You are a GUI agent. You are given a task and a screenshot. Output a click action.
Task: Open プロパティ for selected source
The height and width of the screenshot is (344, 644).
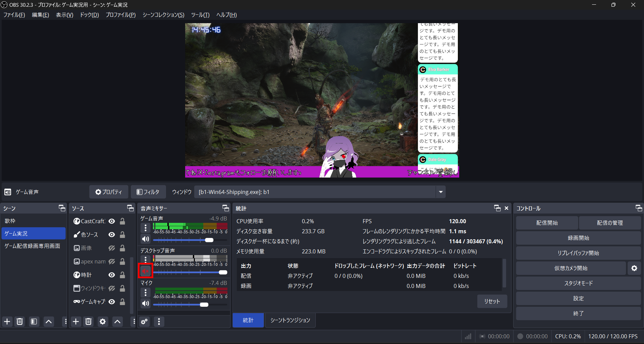109,192
